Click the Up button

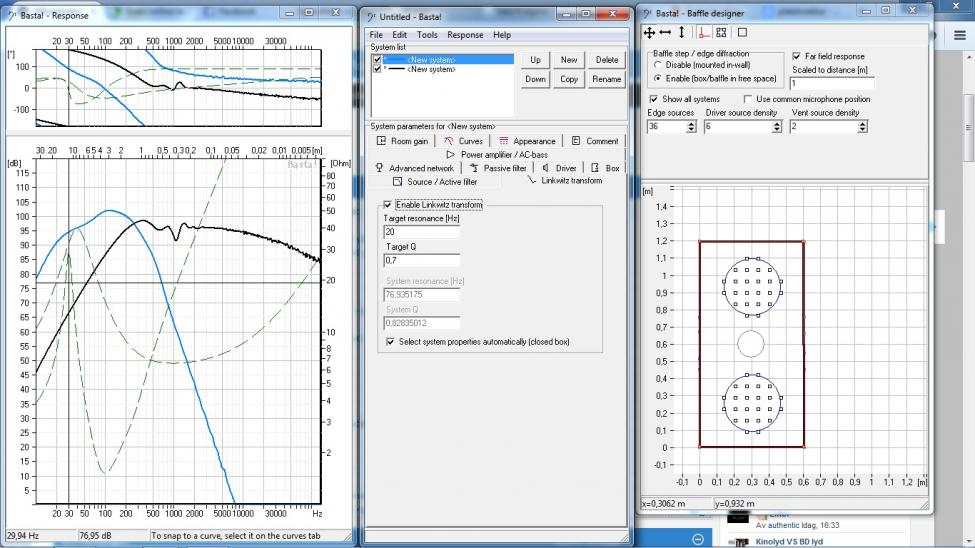535,60
